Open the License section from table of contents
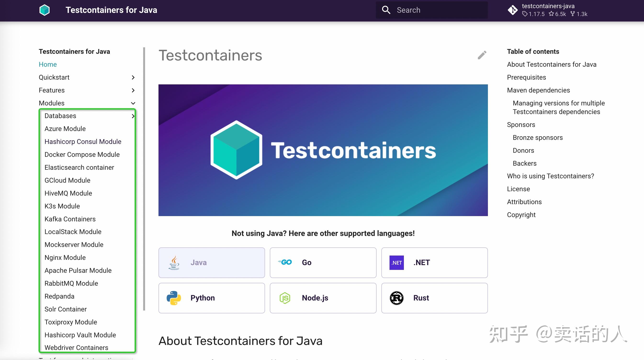644x360 pixels. (519, 189)
